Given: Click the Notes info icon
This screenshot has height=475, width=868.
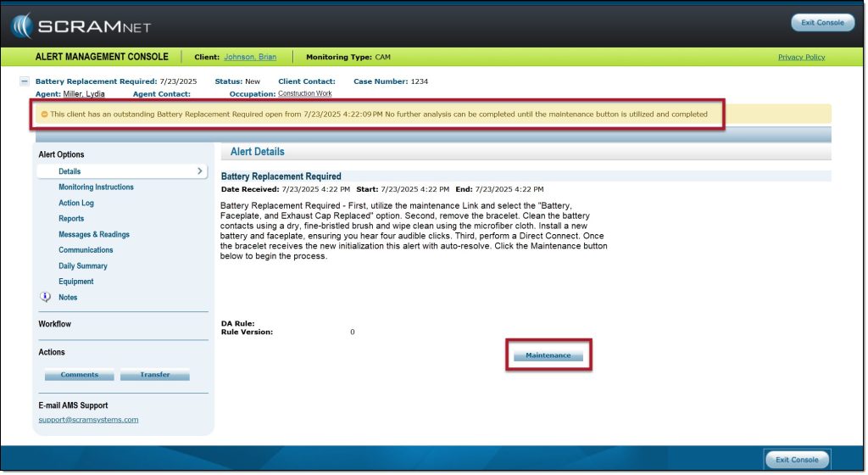Looking at the screenshot, I should point(46,297).
